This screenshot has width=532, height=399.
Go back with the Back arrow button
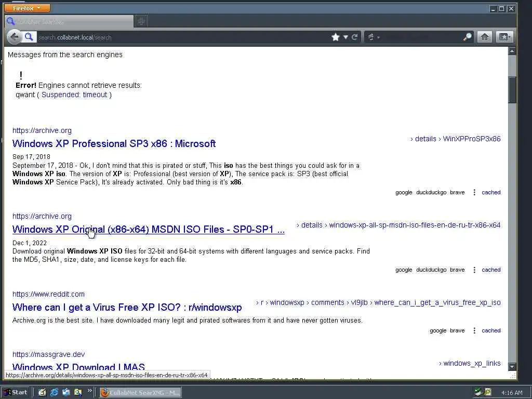tap(14, 37)
